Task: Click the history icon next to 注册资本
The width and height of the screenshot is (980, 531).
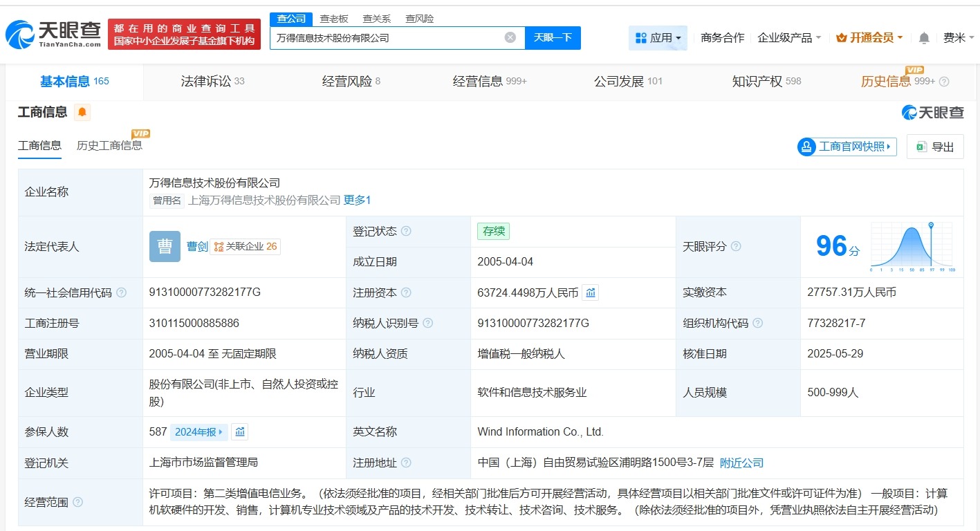Action: pyautogui.click(x=590, y=292)
